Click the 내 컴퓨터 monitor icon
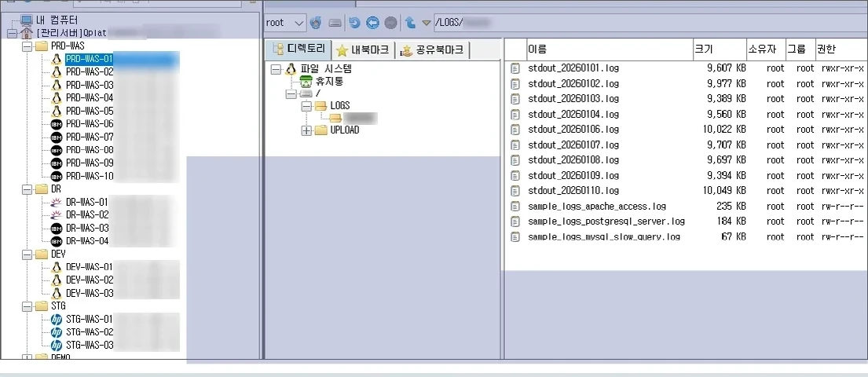This screenshot has height=377, width=868. pyautogui.click(x=27, y=20)
